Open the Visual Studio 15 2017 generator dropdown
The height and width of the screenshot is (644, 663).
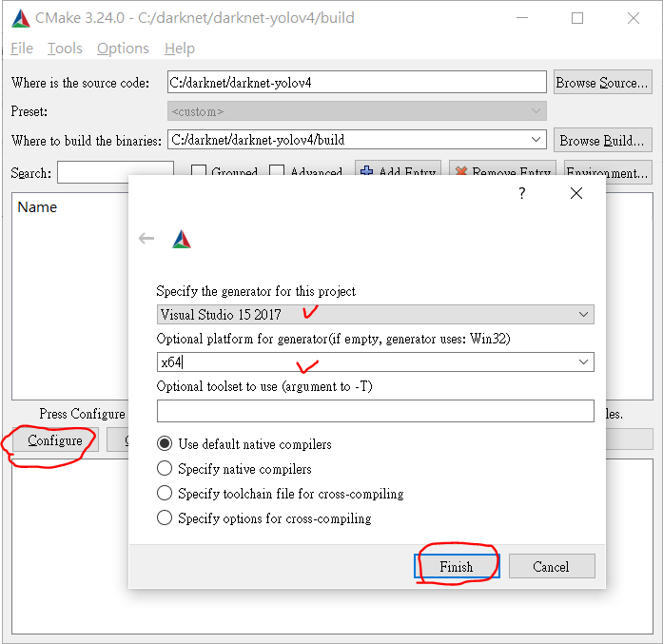[375, 315]
